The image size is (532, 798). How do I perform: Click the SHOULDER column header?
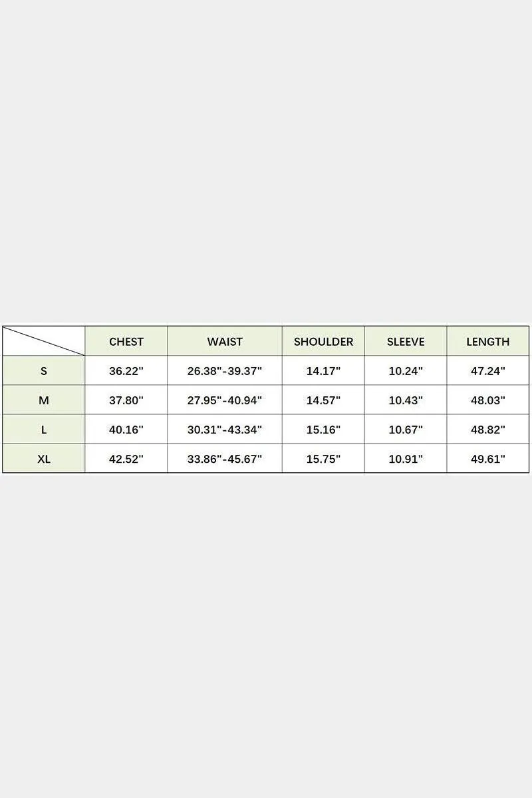pyautogui.click(x=323, y=341)
